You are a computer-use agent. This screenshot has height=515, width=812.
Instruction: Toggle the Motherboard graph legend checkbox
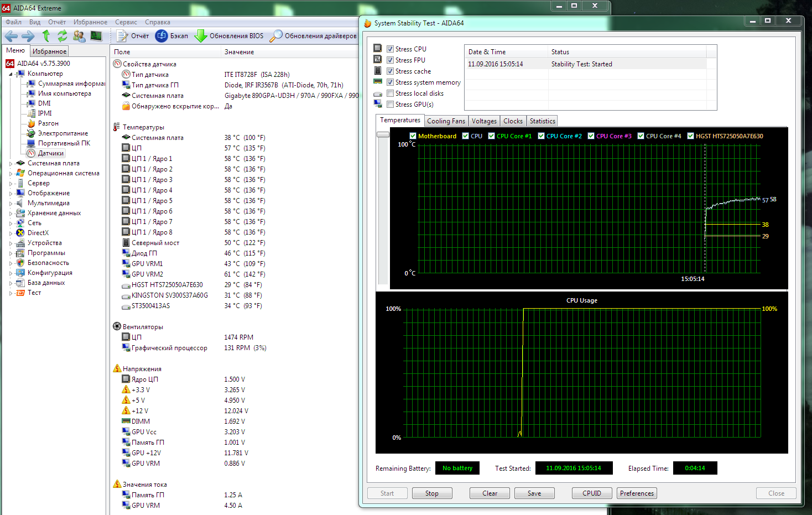[413, 136]
